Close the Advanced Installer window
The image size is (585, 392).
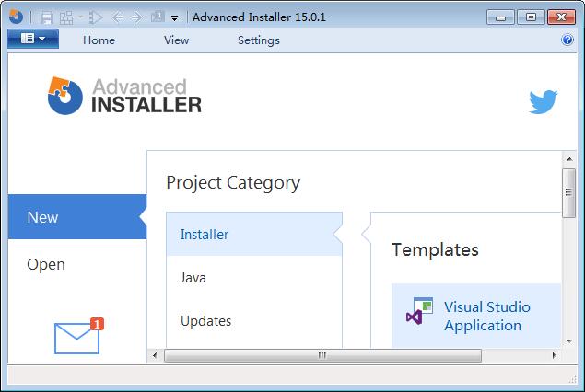pos(561,17)
